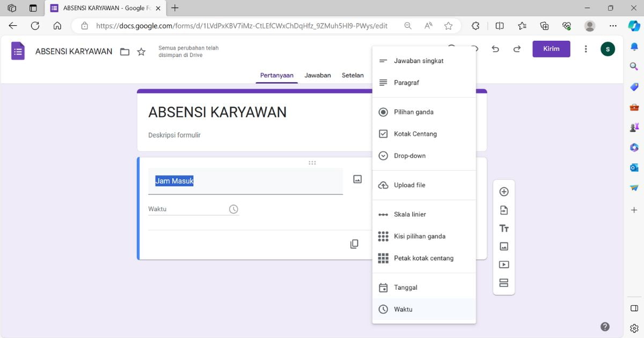Open read aloud option in address bar
The image size is (644, 338).
428,26
